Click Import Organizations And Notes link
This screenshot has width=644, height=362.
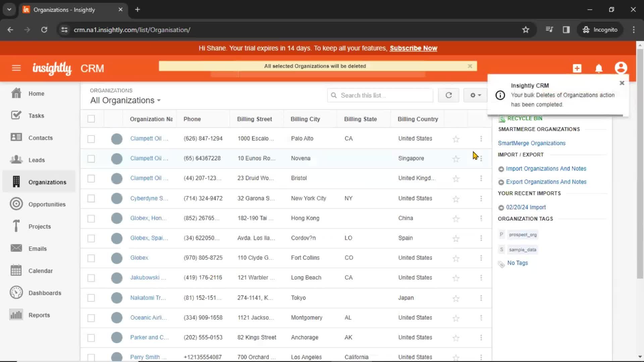pos(546,168)
